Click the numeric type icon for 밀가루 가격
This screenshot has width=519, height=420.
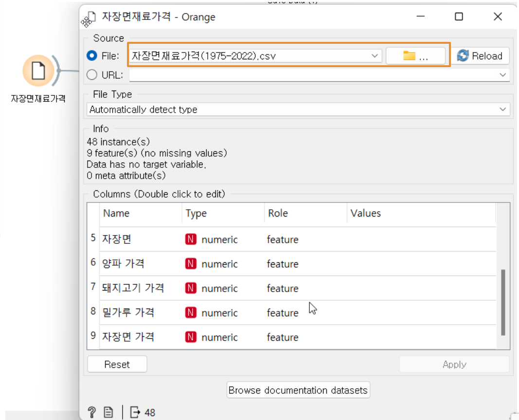[191, 312]
